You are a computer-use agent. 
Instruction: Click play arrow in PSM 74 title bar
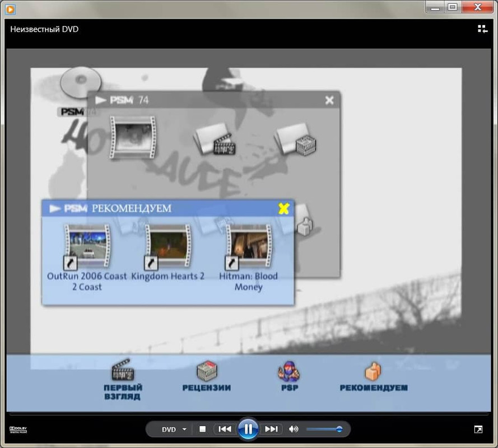[101, 100]
